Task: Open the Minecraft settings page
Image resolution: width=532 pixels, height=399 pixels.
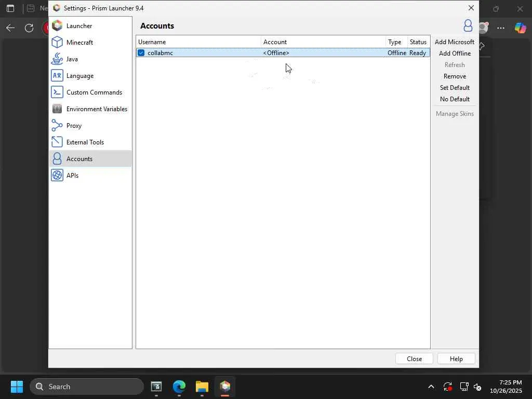Action: [90, 43]
